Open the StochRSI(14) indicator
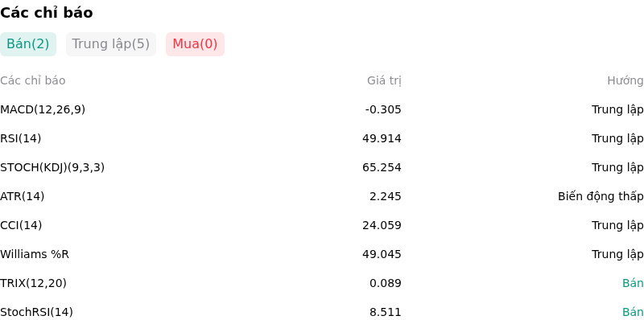Viewport: 644px width, 320px height. point(36,312)
